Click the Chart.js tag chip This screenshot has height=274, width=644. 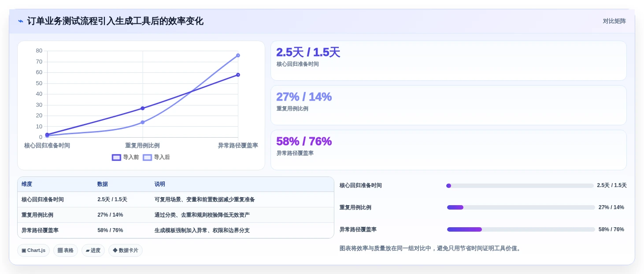[33, 251]
